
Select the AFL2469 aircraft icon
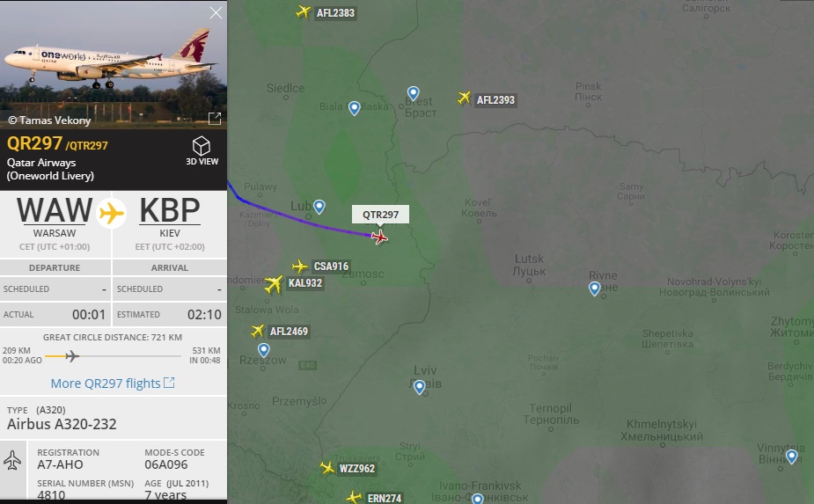tap(257, 331)
